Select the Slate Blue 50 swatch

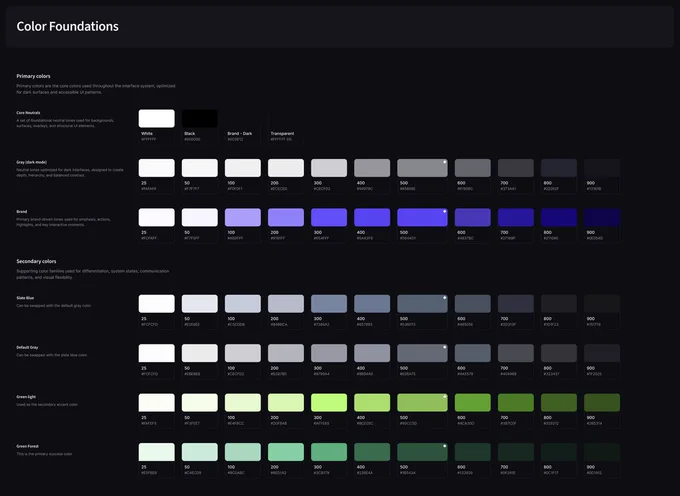pos(199,303)
